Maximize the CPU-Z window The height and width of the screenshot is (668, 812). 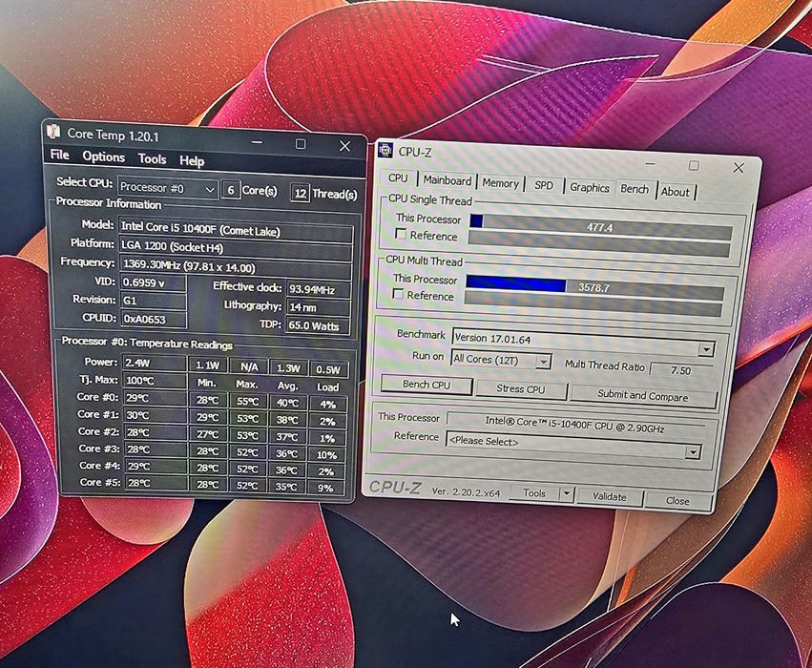coord(695,166)
